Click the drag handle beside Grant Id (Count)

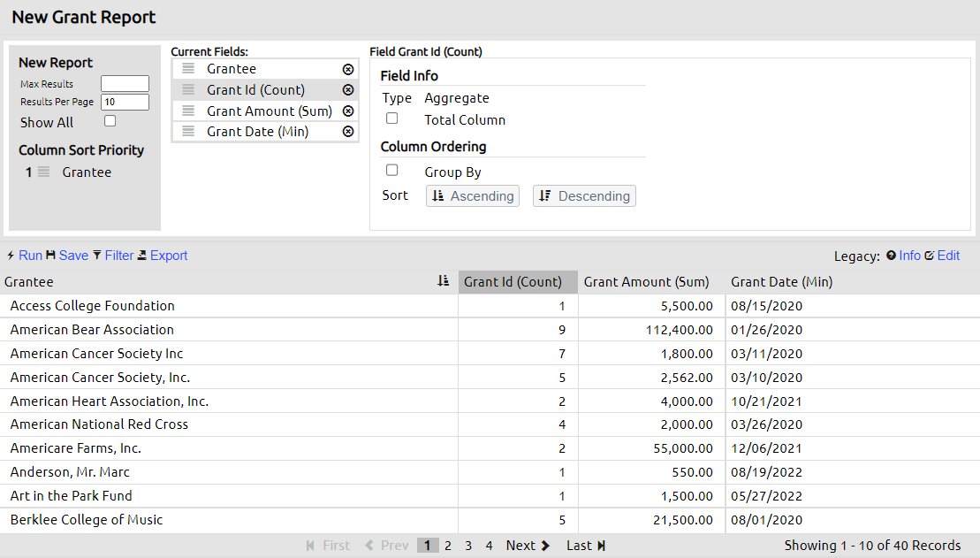tap(188, 90)
